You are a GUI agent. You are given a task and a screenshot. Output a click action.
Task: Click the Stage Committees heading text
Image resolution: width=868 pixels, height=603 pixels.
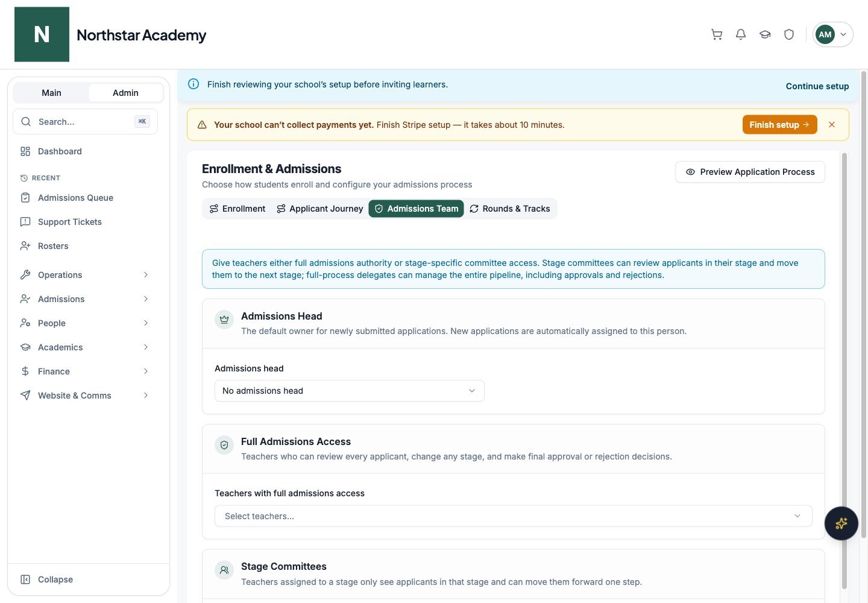(x=284, y=566)
